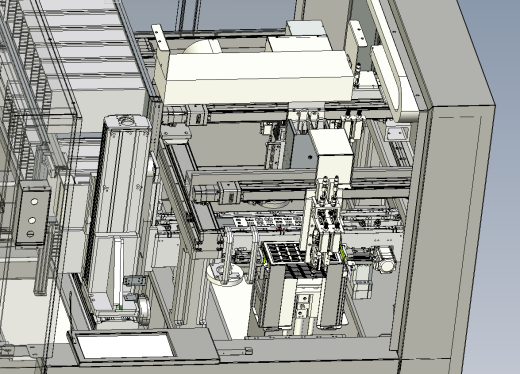Click the black grid tray in the model
This screenshot has width=520, height=374.
[x=286, y=252]
